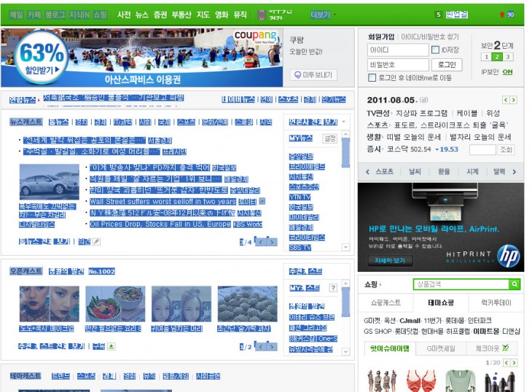Click the 아이디 input field
This screenshot has height=392, width=532.
point(397,50)
